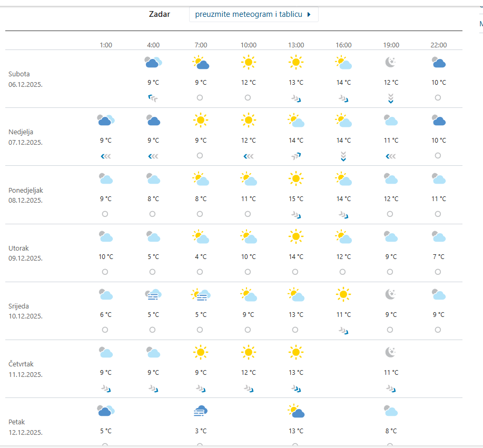The width and height of the screenshot is (483, 448).
Task: Click the sunny icon for Nedjelja at 7:00
Action: click(x=200, y=121)
